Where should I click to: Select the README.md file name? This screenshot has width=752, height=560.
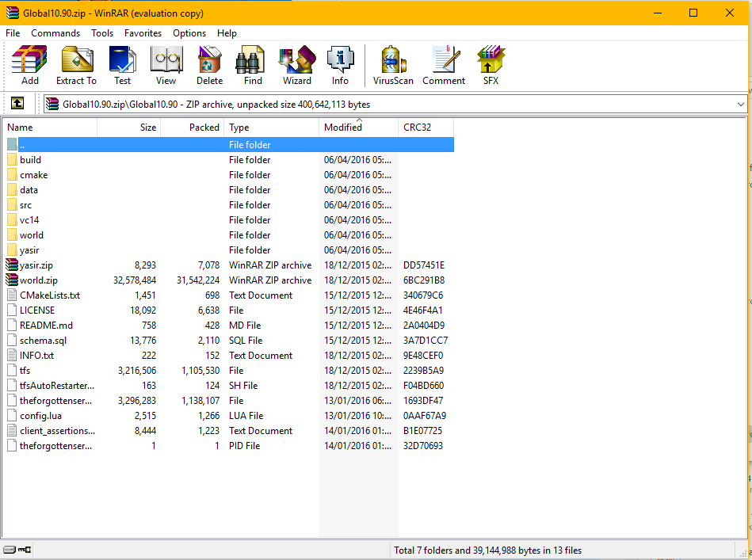coord(46,325)
